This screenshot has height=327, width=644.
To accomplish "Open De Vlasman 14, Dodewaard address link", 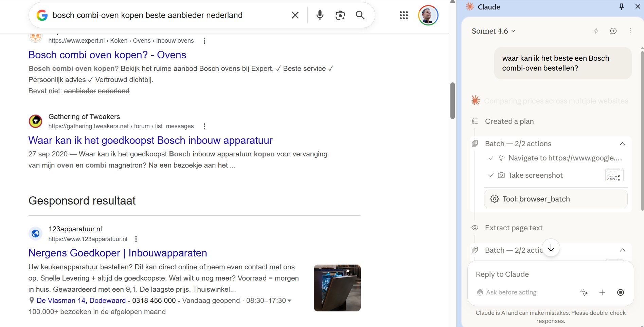I will tap(81, 301).
